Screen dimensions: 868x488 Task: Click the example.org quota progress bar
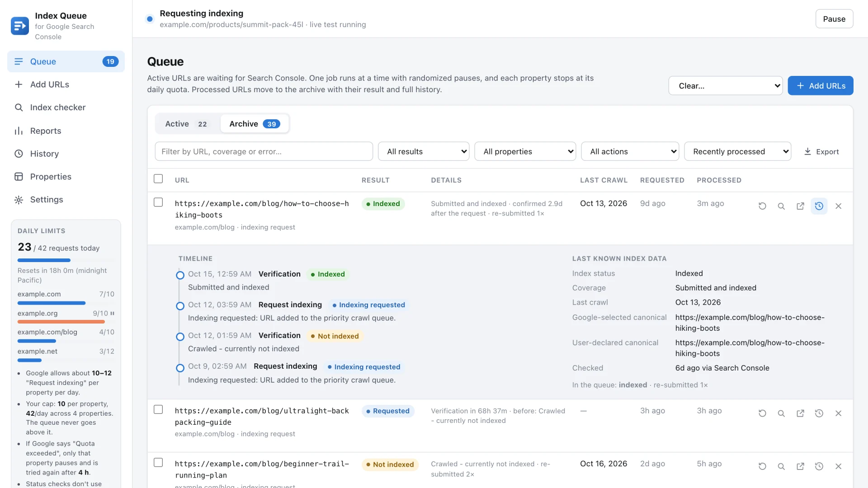tap(66, 322)
